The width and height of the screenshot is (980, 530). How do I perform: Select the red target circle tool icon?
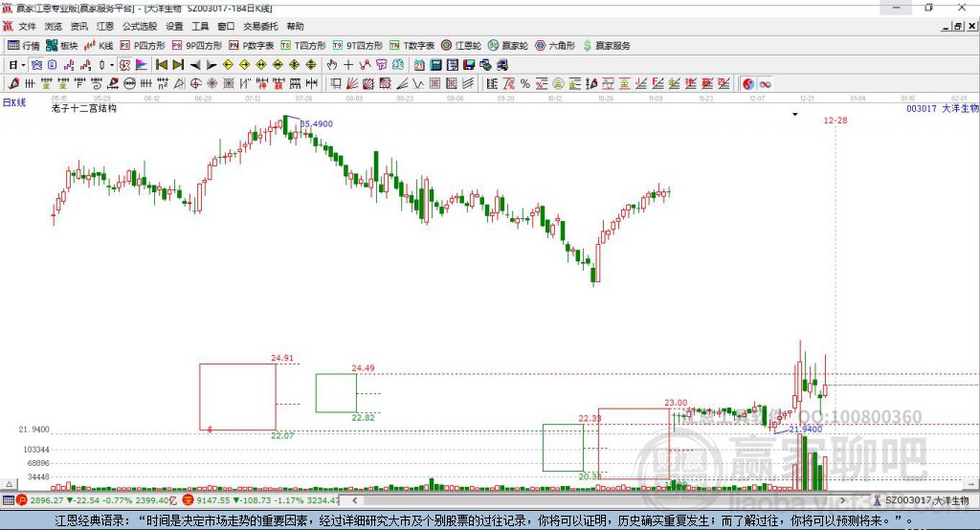coord(195,84)
